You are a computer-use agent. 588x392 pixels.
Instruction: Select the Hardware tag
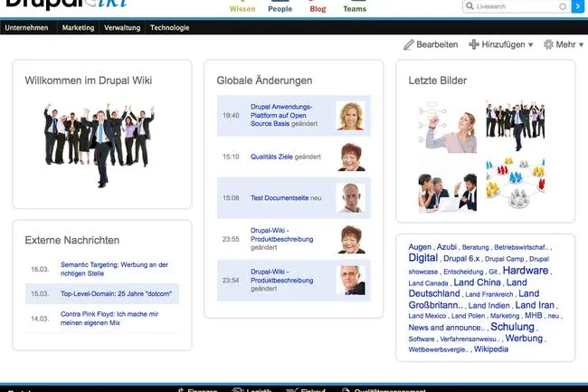click(526, 271)
